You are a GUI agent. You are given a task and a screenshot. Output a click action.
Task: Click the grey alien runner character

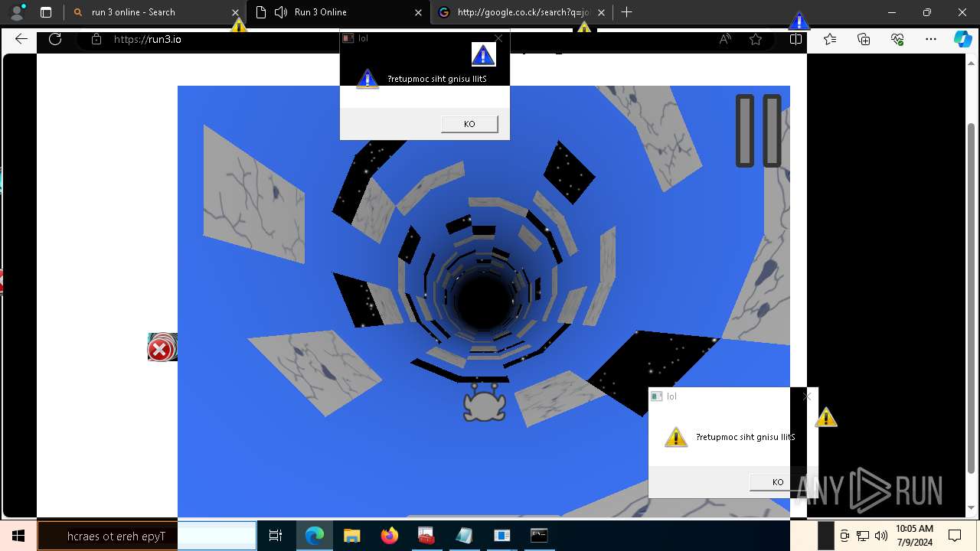(485, 403)
